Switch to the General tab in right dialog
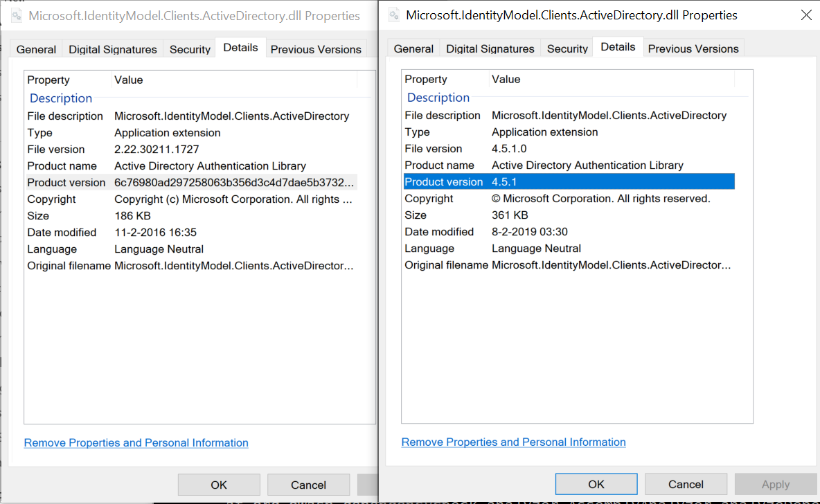The width and height of the screenshot is (820, 504). (413, 48)
